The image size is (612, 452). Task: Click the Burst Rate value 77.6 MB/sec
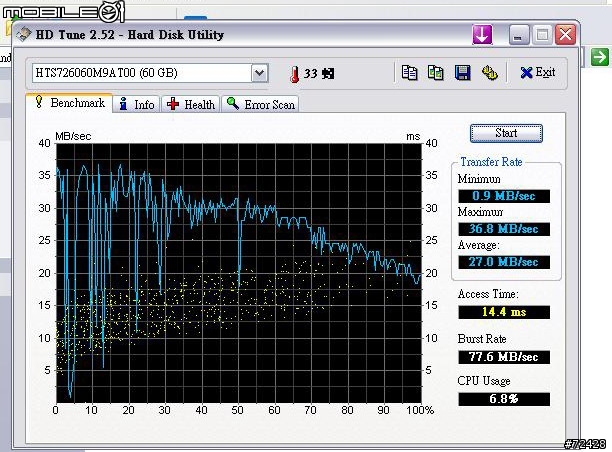click(x=504, y=357)
